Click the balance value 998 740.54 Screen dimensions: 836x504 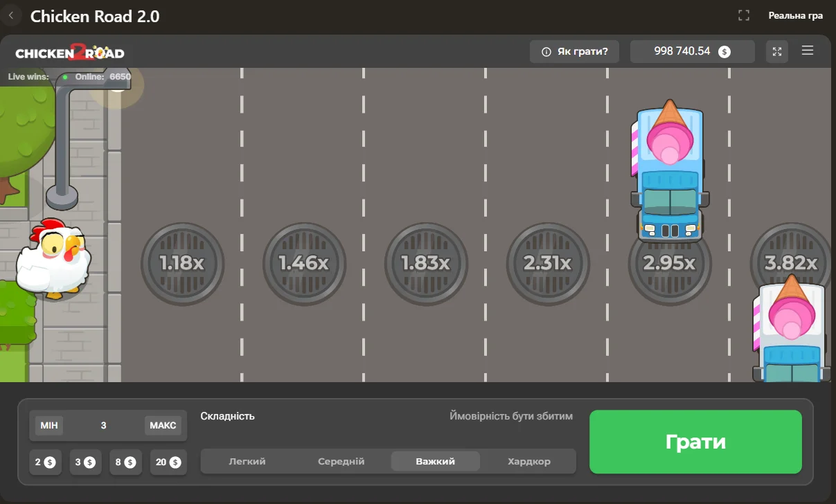[682, 51]
